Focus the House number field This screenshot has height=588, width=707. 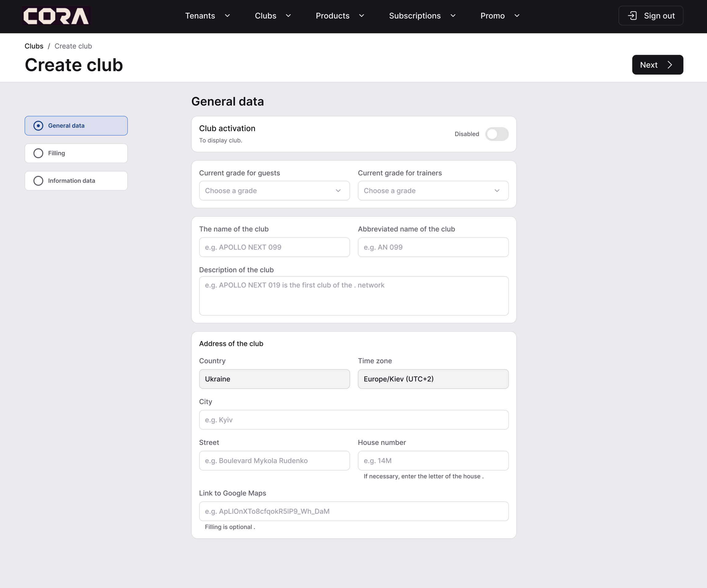coord(433,460)
